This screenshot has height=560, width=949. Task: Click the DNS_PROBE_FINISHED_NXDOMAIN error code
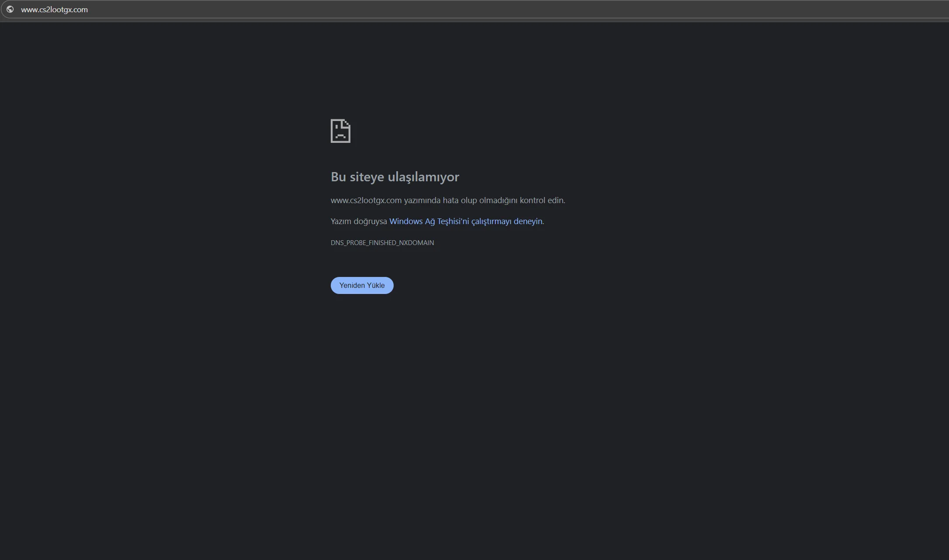pos(382,243)
